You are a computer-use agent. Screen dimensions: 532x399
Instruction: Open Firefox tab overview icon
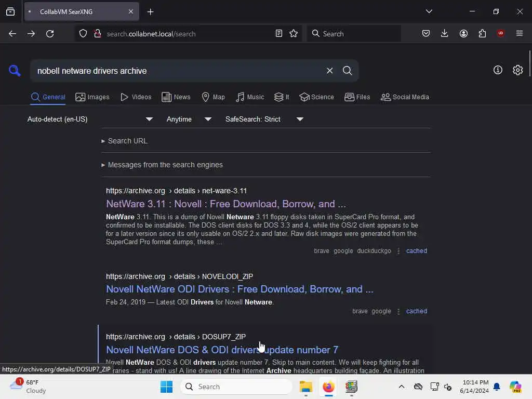(10, 12)
